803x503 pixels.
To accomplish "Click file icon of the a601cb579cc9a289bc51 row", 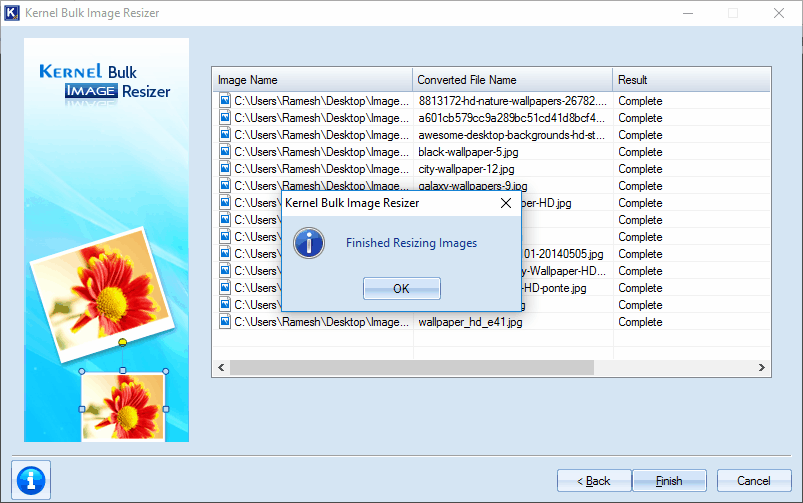I will 225,117.
